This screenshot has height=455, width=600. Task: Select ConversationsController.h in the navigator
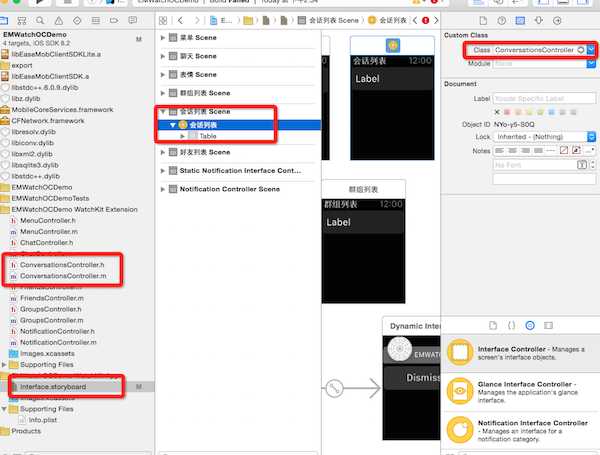[62, 264]
